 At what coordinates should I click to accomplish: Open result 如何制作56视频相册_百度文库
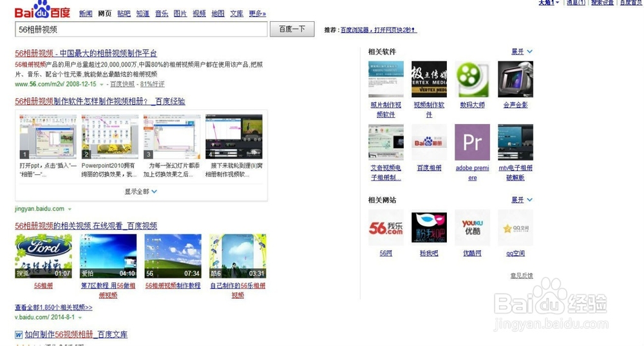tap(76, 334)
